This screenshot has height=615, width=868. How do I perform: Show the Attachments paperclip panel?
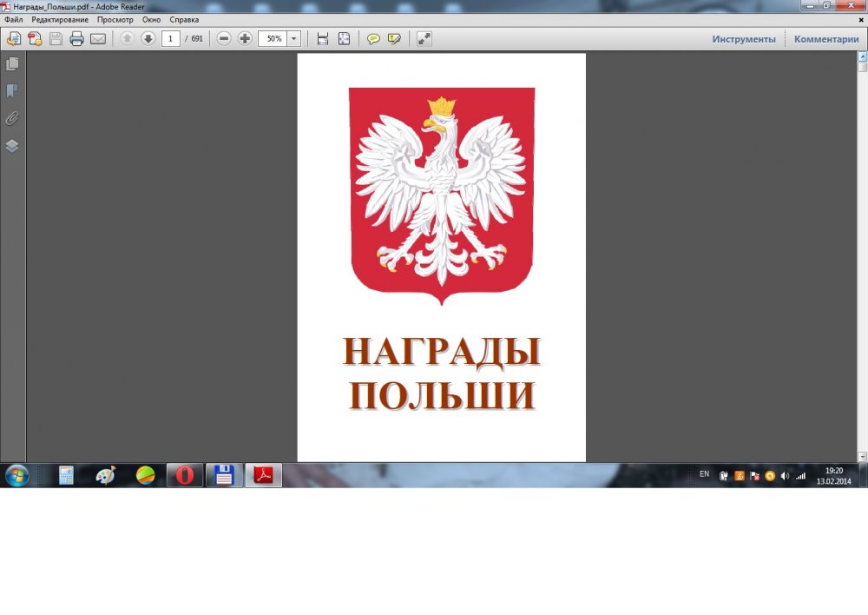12,118
